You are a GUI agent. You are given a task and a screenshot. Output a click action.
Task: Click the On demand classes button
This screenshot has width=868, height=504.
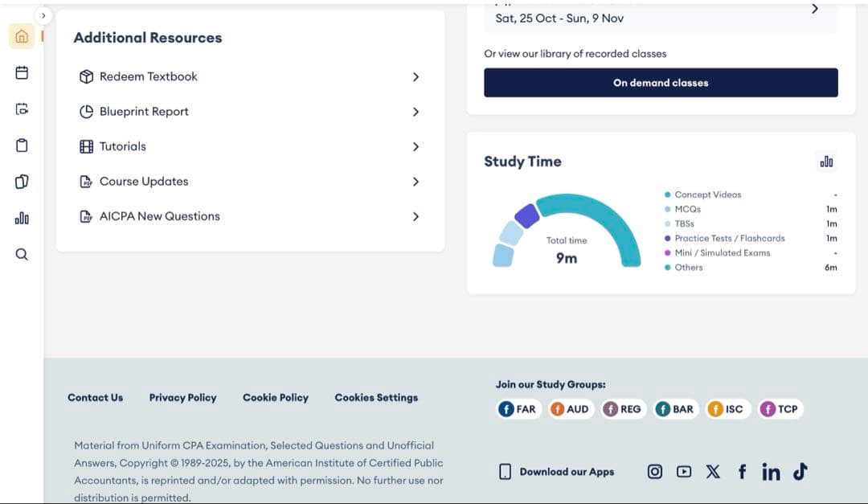point(661,83)
